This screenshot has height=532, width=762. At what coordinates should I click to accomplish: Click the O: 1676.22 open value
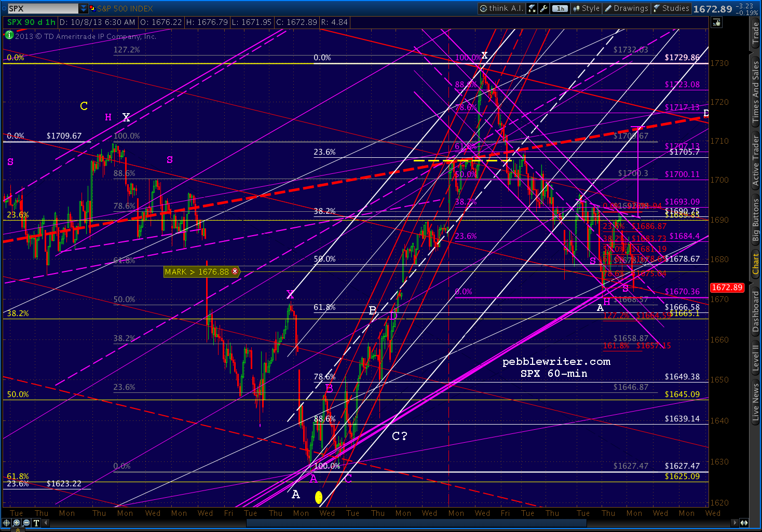point(161,22)
